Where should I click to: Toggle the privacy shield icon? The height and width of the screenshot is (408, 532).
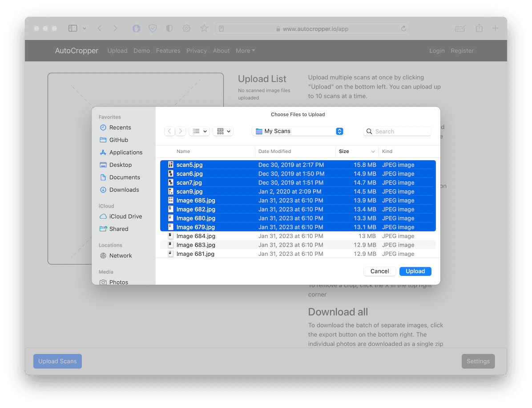(153, 28)
